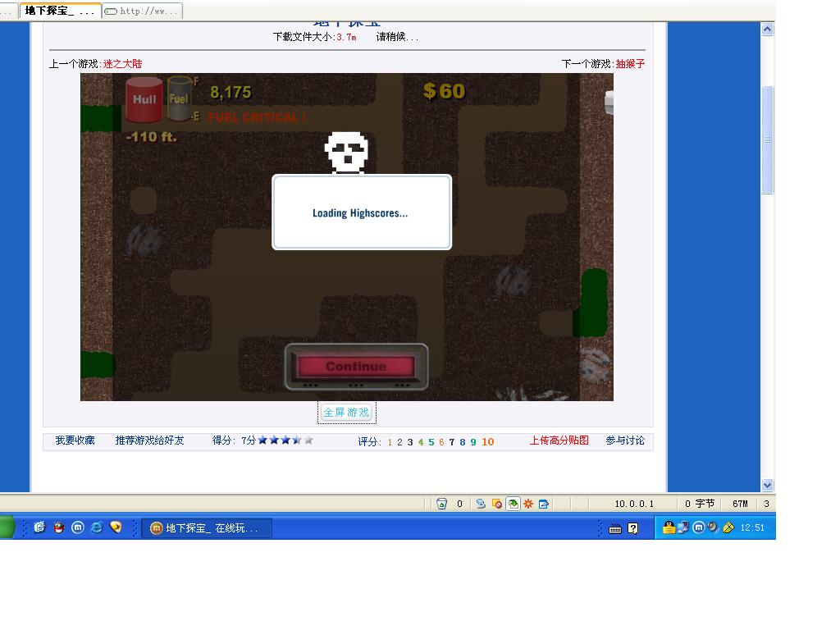Click 上传高分贴图 upload link

pos(559,441)
